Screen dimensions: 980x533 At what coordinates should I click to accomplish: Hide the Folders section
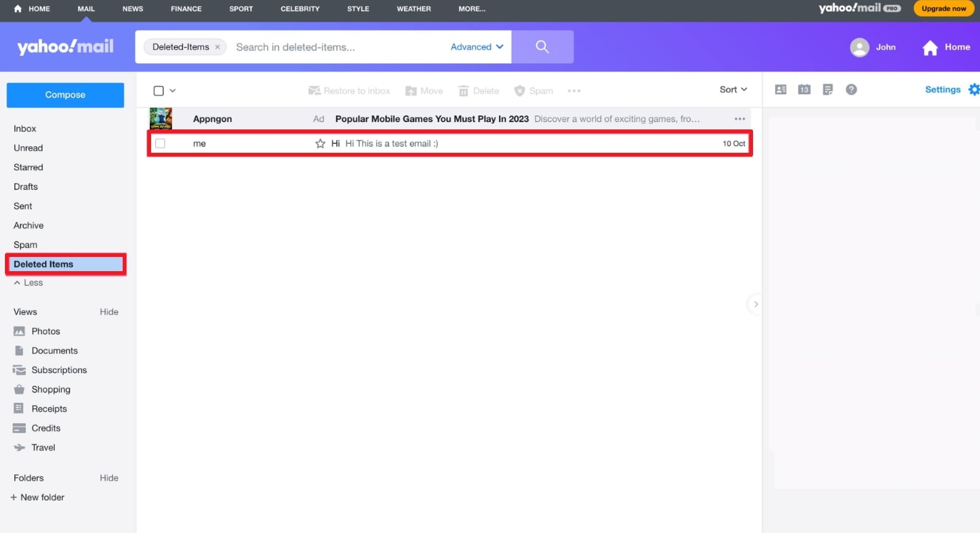pyautogui.click(x=109, y=478)
